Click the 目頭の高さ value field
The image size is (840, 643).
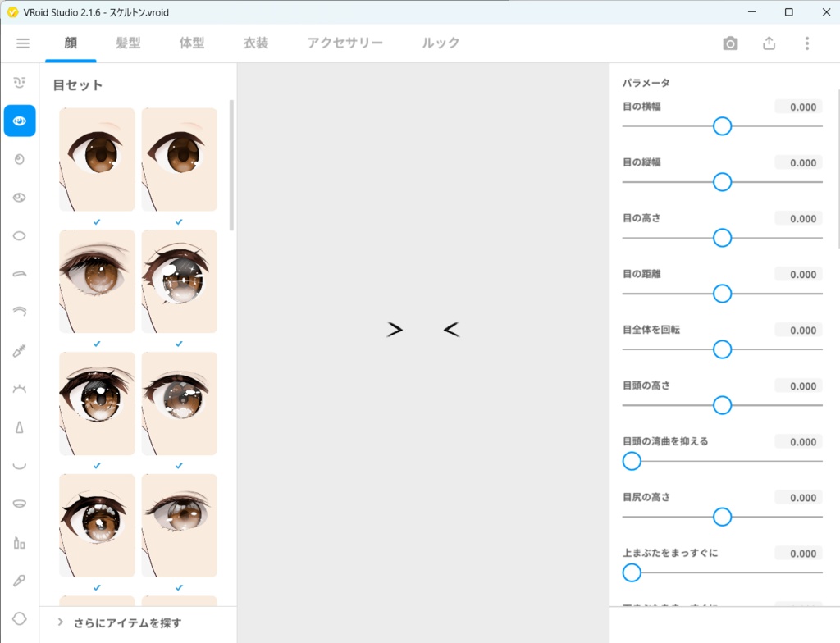(798, 385)
